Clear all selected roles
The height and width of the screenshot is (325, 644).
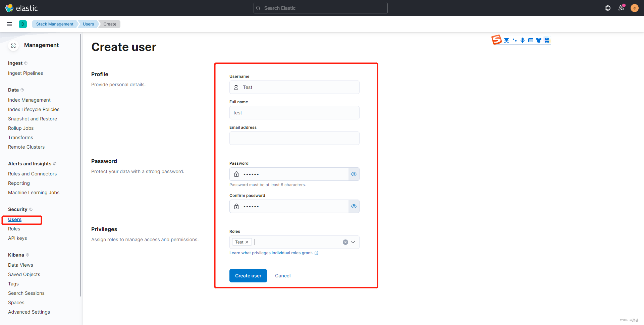[x=345, y=242]
